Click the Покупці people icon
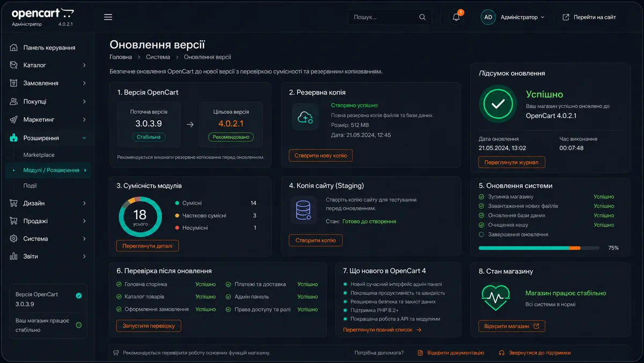The width and height of the screenshot is (644, 363). coord(14,101)
